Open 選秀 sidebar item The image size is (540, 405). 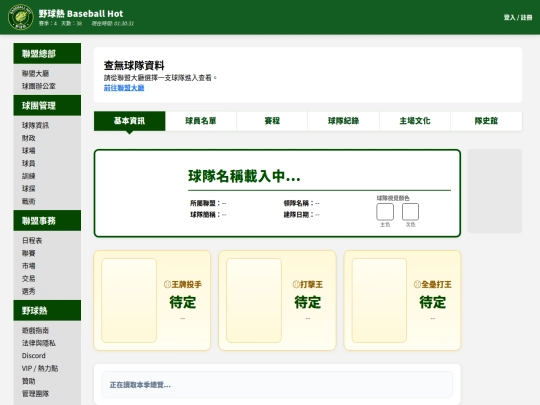29,291
